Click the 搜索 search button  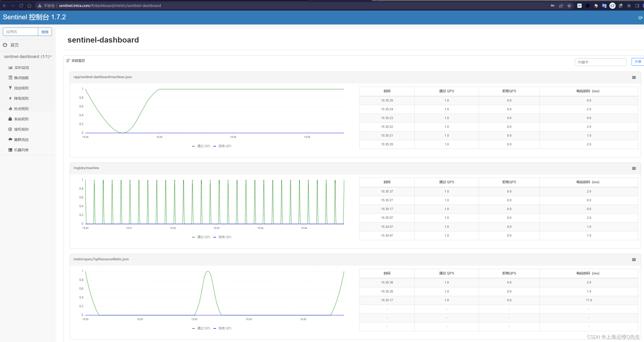(x=45, y=32)
